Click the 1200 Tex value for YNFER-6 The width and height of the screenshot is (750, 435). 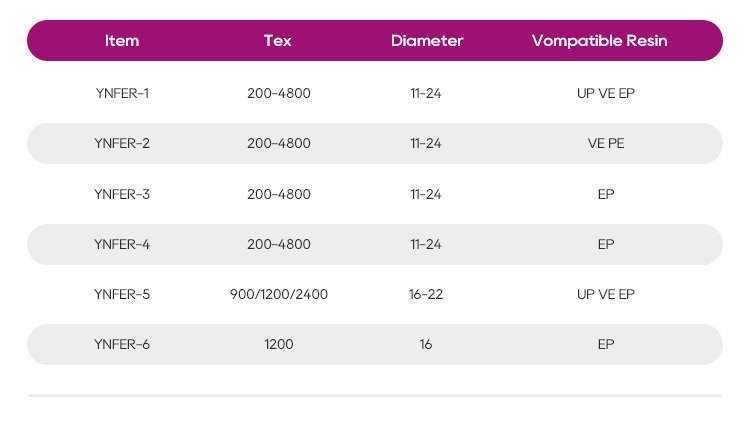pyautogui.click(x=279, y=345)
